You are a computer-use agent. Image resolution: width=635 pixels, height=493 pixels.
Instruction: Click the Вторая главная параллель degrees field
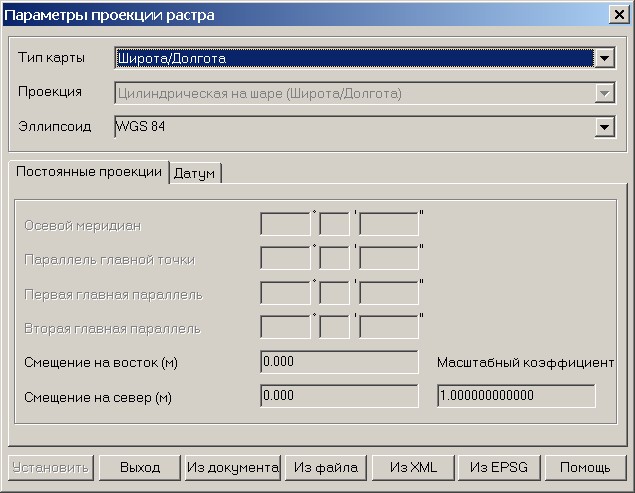(x=285, y=327)
